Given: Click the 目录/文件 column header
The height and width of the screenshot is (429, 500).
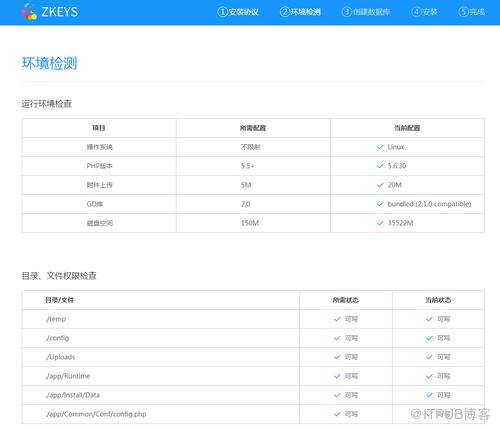Looking at the screenshot, I should [x=60, y=300].
